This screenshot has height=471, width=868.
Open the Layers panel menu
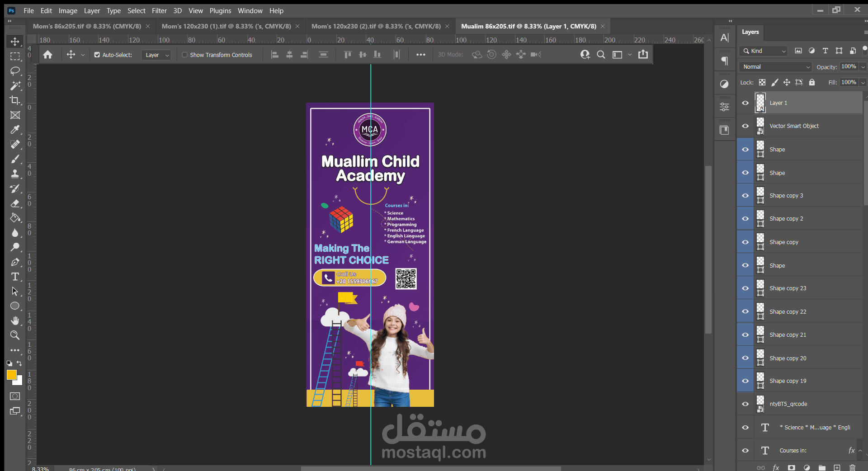pos(865,32)
